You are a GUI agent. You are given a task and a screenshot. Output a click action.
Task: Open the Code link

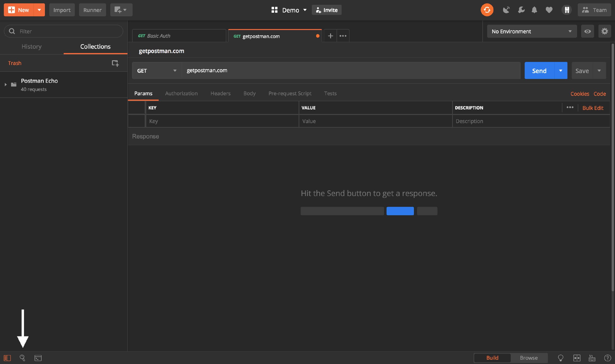[x=600, y=94]
